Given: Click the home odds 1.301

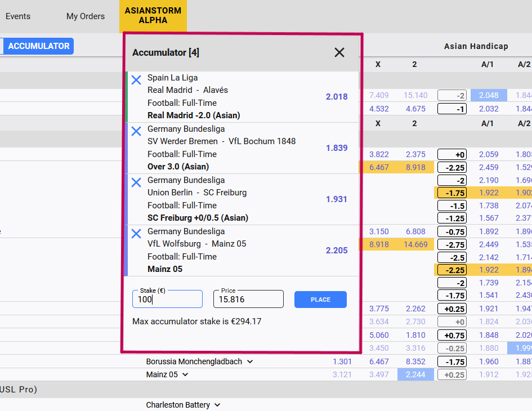Looking at the screenshot, I should point(342,362).
